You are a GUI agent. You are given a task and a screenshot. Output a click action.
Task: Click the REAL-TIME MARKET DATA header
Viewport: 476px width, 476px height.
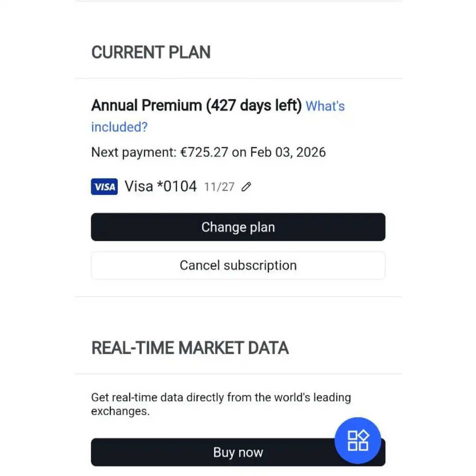point(190,348)
